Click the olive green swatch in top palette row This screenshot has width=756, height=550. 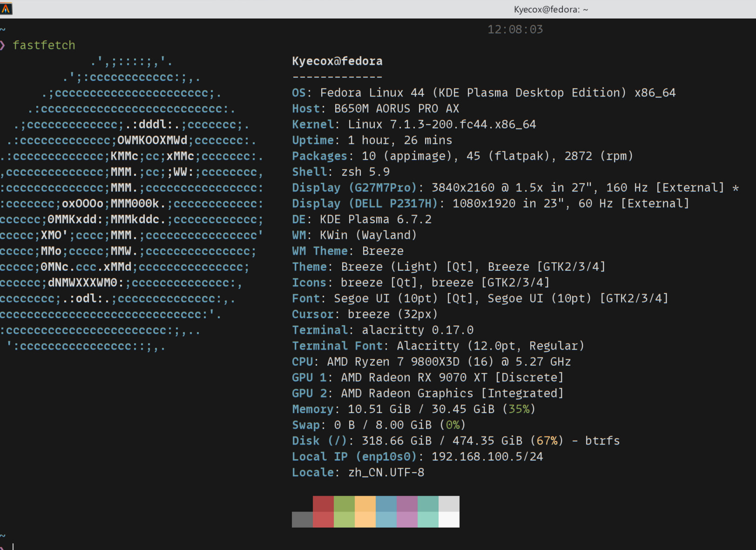344,504
